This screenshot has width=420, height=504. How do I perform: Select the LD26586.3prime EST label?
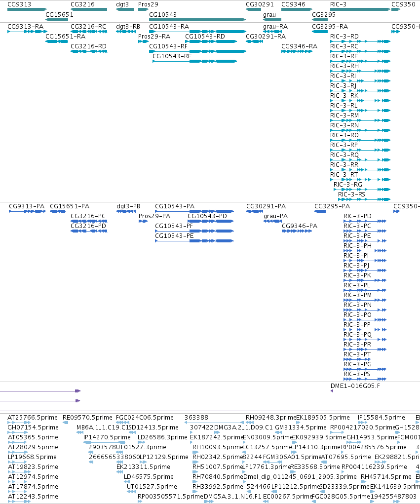click(162, 437)
